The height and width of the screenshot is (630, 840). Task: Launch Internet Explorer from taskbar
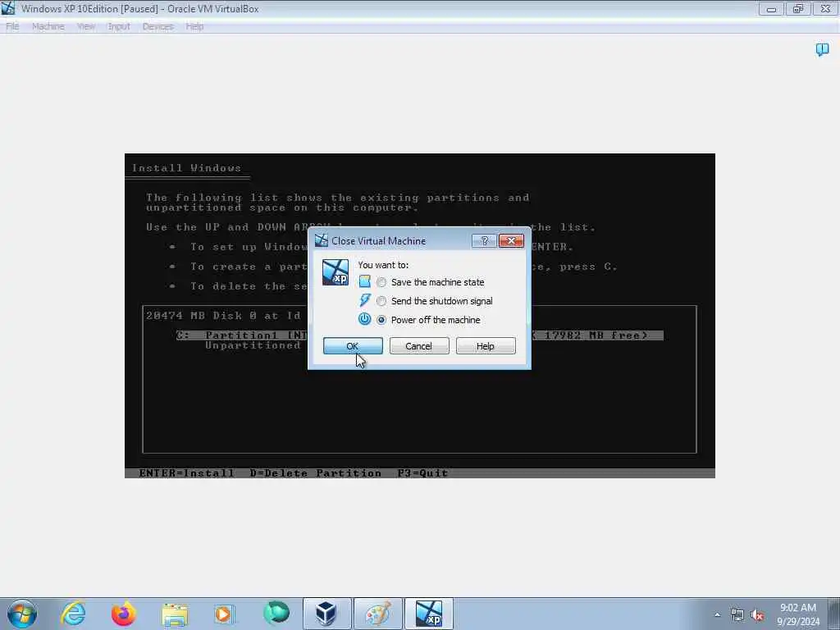73,614
